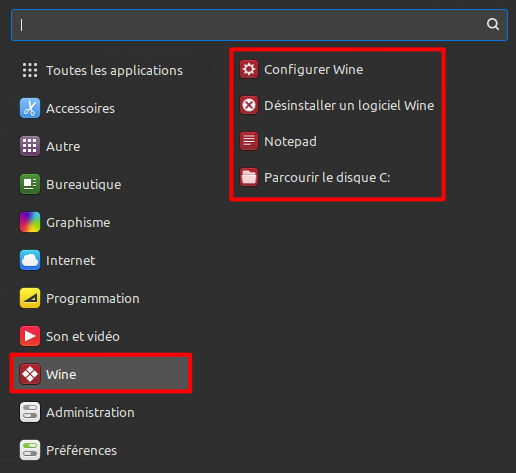The height and width of the screenshot is (473, 516).
Task: Click the Parcourir le disque C: folder icon
Action: pos(249,177)
